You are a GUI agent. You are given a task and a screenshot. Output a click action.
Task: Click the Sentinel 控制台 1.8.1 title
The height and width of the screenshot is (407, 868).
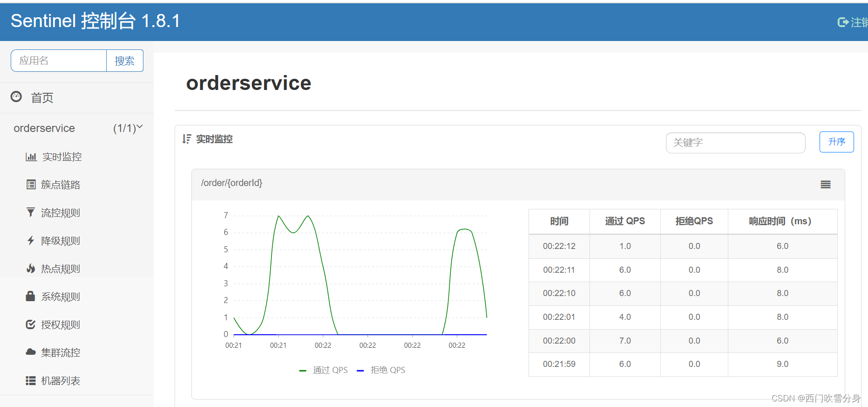tap(95, 21)
